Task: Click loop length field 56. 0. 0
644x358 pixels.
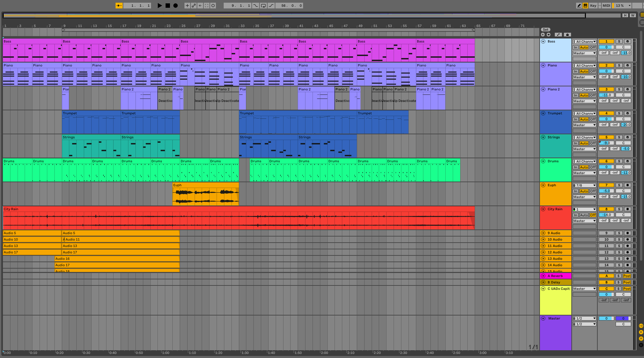Action: tap(289, 5)
